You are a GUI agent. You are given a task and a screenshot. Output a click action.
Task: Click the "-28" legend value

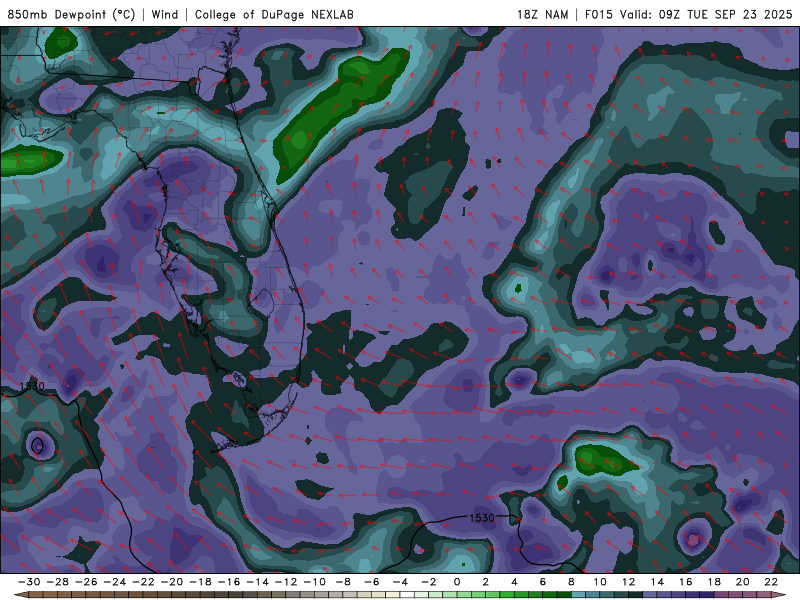tap(58, 582)
